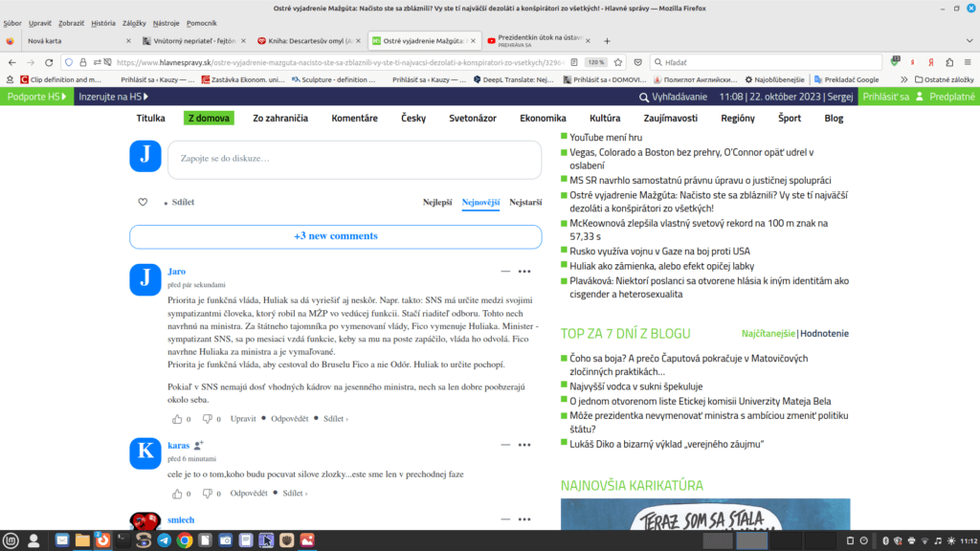This screenshot has width=980, height=551.
Task: Open Telegram from the taskbar
Action: (x=164, y=540)
